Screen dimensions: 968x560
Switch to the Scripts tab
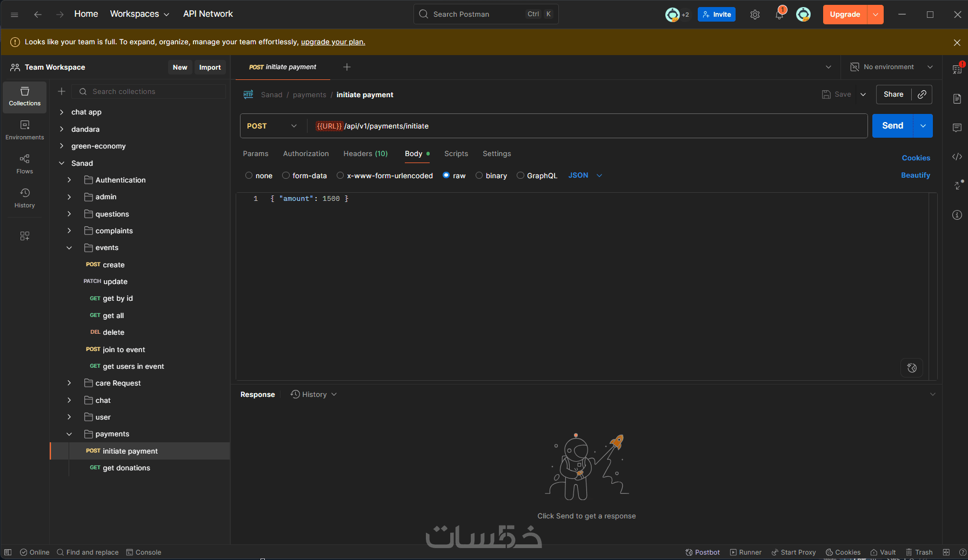point(456,154)
